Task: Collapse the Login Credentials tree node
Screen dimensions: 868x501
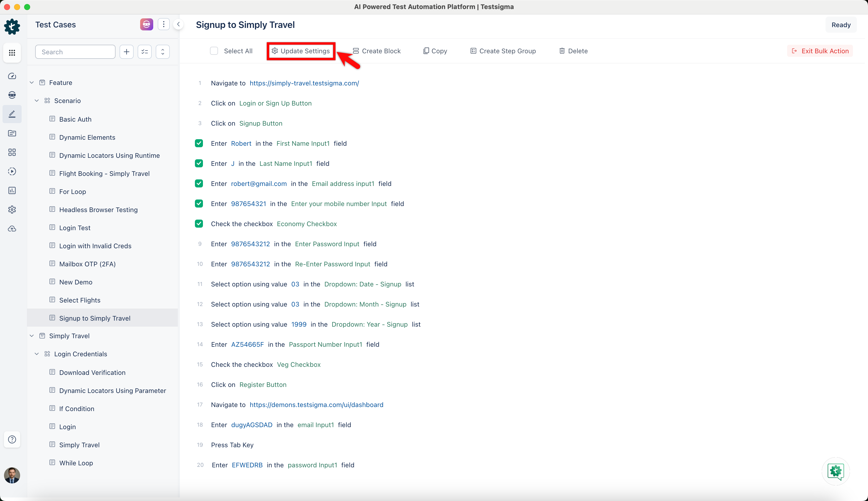Action: 37,354
